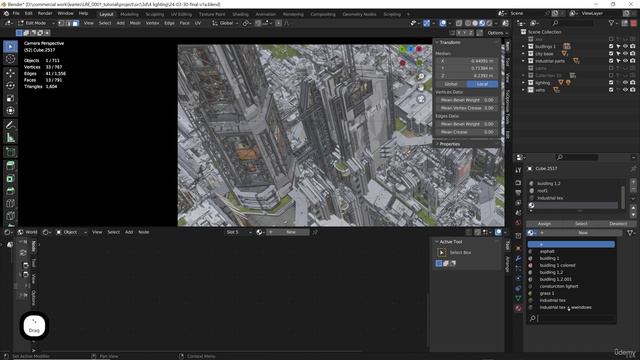The height and width of the screenshot is (360, 640).
Task: Open the Object type dropdown in node editor
Action: click(71, 232)
